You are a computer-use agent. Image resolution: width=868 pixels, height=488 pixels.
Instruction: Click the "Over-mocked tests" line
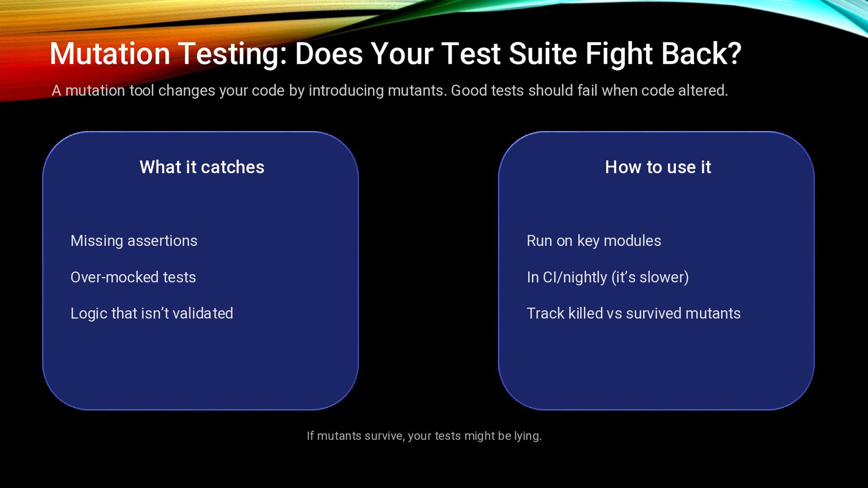click(x=133, y=277)
